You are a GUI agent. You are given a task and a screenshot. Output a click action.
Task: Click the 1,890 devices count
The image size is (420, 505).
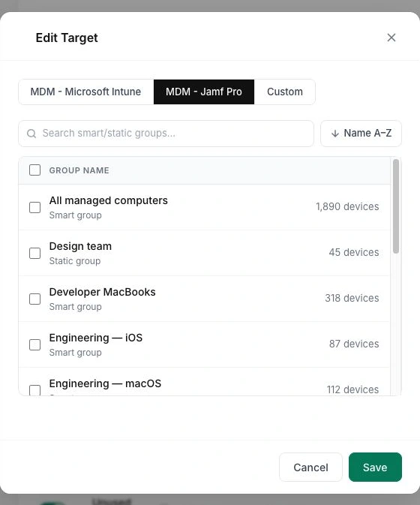coord(347,206)
